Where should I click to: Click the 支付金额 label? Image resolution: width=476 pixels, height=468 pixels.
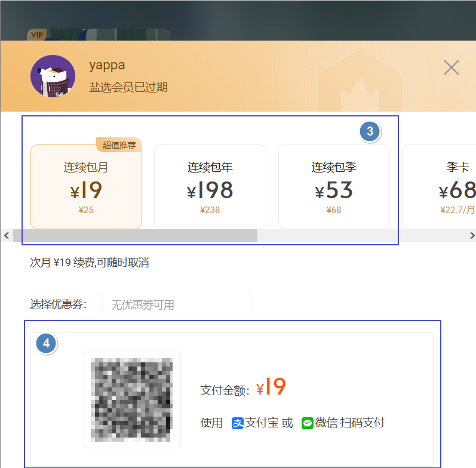[225, 390]
